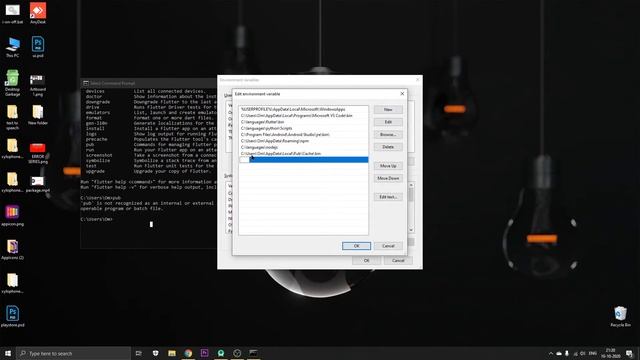Image resolution: width=640 pixels, height=360 pixels.
Task: Click Cancel in the Environment Variables window behind
Action: coord(398,260)
